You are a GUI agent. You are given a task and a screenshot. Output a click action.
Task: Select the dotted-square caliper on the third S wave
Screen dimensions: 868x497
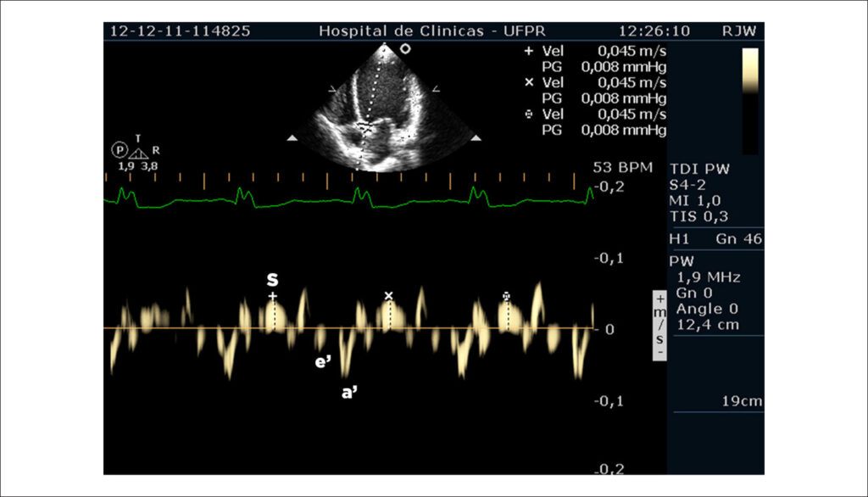506,297
